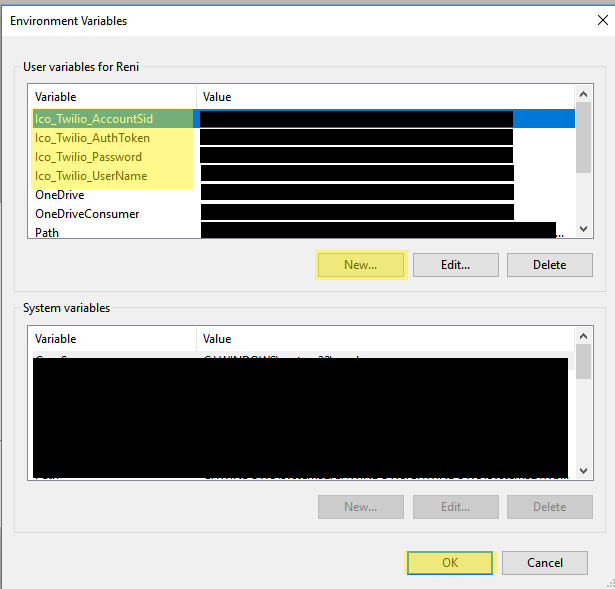The image size is (615, 589).
Task: Select the Ico_Twilio_AccountSid variable
Action: click(93, 119)
